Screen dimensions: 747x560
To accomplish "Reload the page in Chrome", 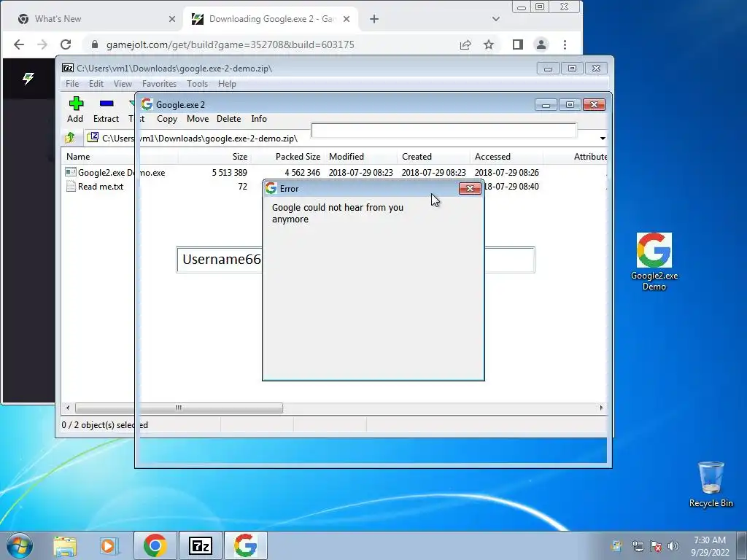I will coord(66,44).
